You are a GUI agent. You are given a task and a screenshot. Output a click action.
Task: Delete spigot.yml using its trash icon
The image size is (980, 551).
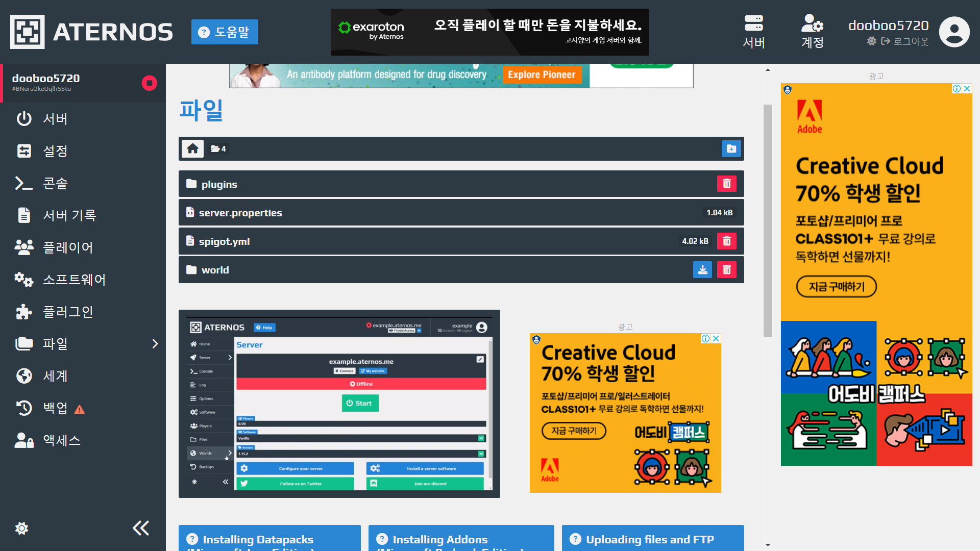pyautogui.click(x=726, y=241)
